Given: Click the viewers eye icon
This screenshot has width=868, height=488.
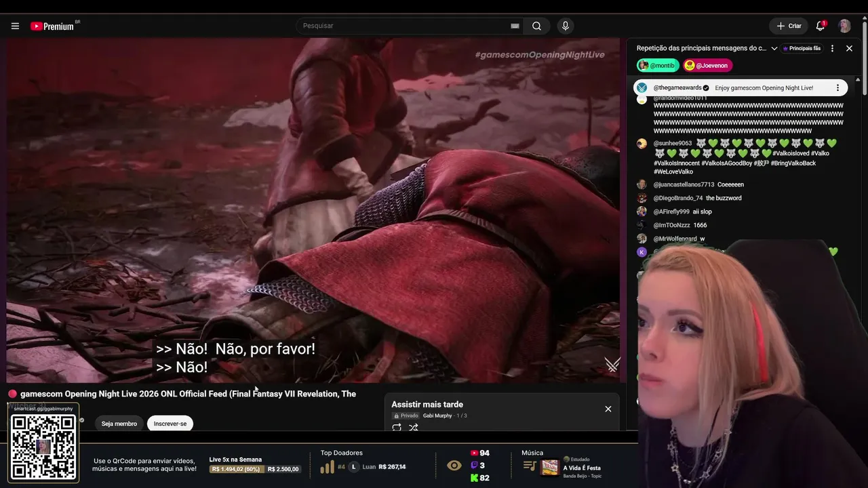Looking at the screenshot, I should [x=454, y=465].
